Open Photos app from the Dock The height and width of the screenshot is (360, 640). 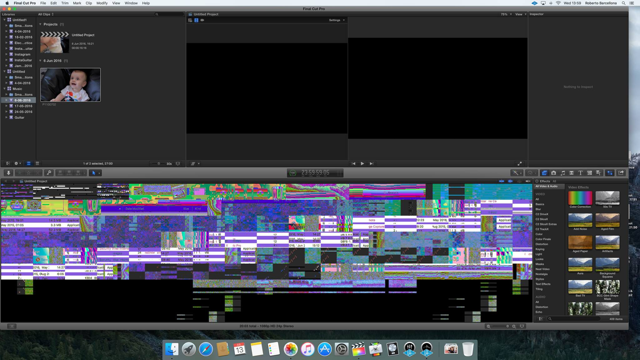tap(291, 349)
